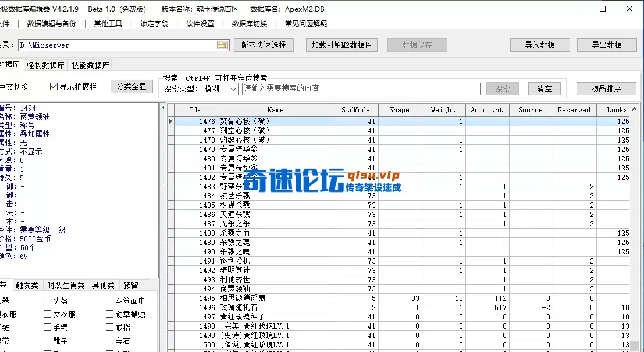Open the 其他工具 menu
The image size is (644, 352).
(108, 23)
